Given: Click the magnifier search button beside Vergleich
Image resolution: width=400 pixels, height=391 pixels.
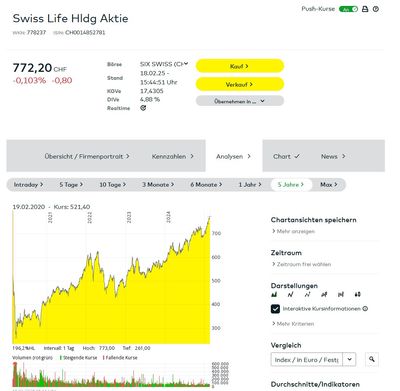Looking at the screenshot, I should click(372, 359).
